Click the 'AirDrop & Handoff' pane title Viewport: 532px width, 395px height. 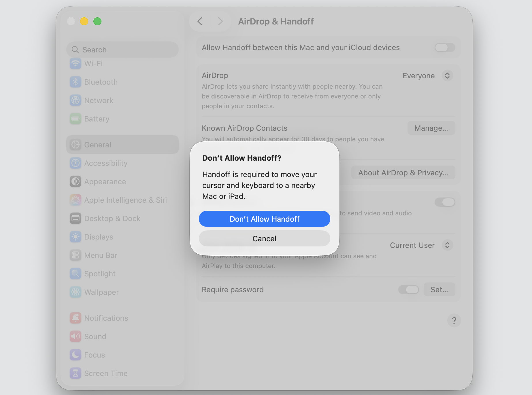[x=276, y=21]
